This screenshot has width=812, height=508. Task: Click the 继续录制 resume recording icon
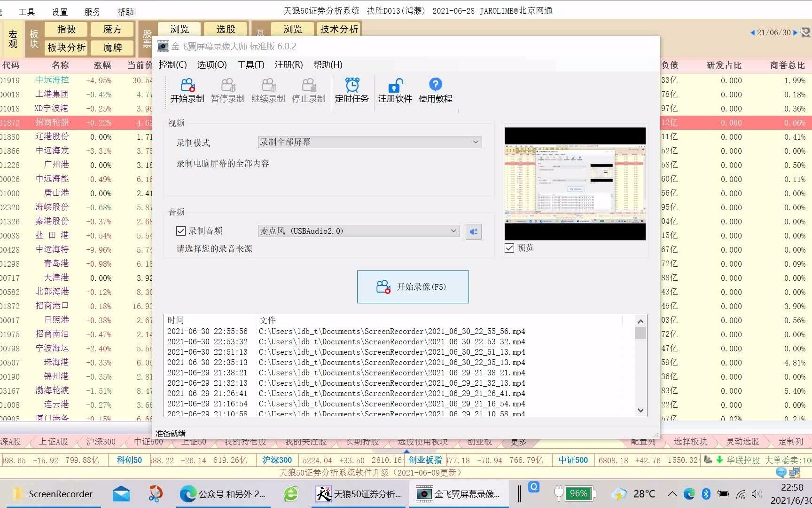[x=268, y=90]
